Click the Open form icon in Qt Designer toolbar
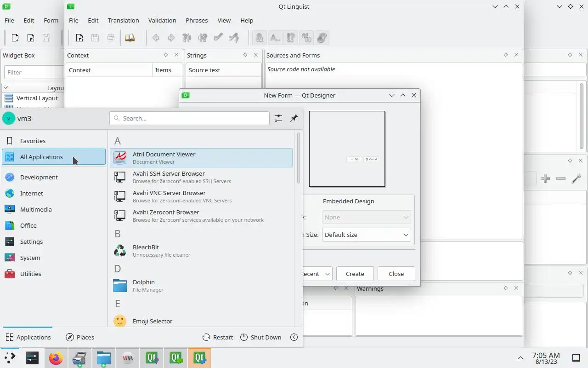The width and height of the screenshot is (588, 368). tap(31, 38)
